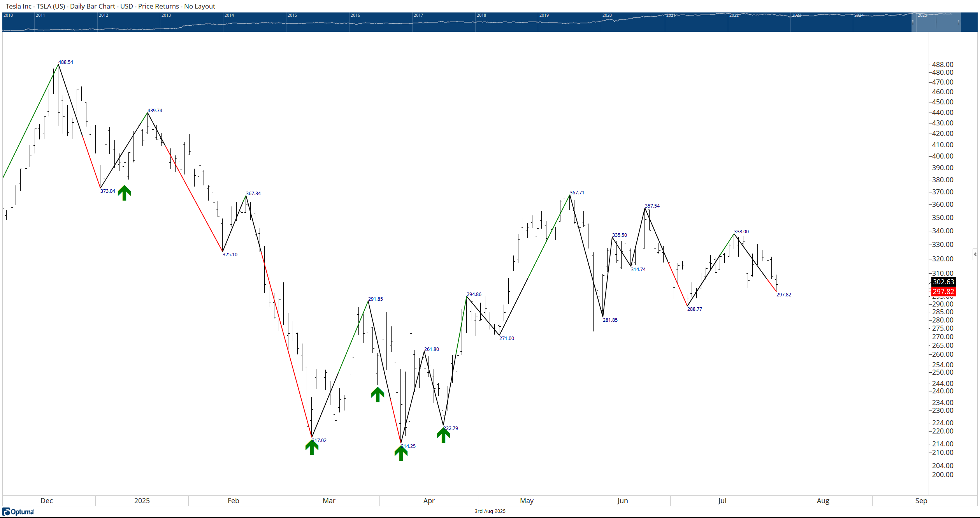Click the 325.10 swing low label
Screen dimensions: 980x518
[x=230, y=254]
